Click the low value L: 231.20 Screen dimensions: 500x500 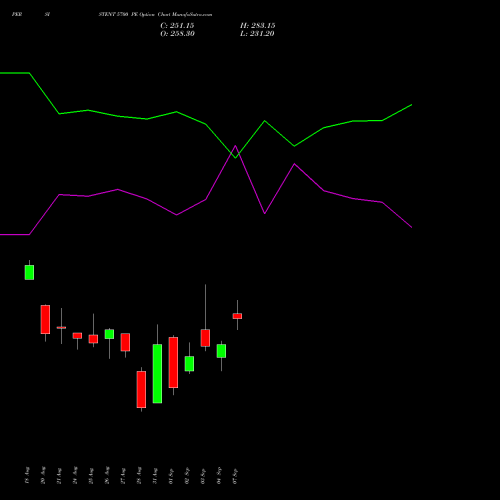coord(257,34)
